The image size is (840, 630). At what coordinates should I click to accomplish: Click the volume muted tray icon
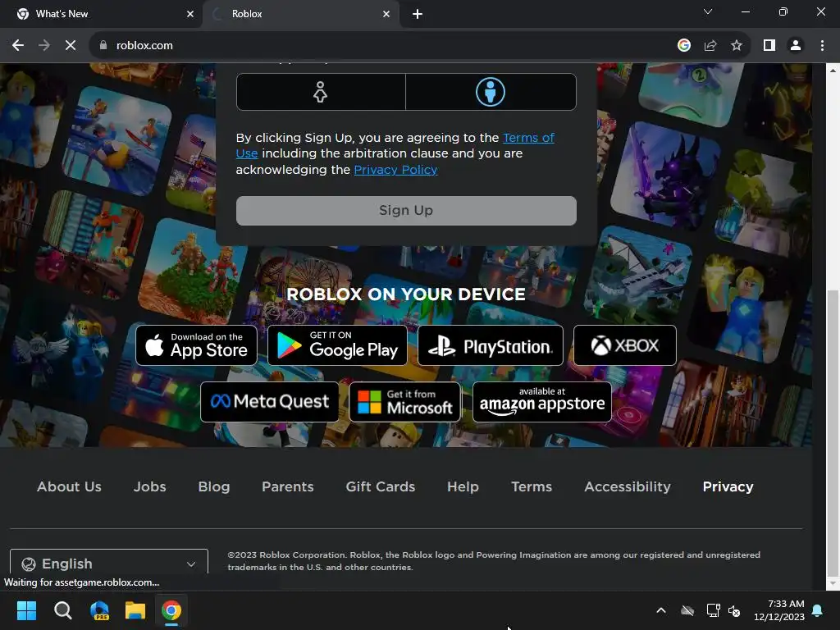734,610
